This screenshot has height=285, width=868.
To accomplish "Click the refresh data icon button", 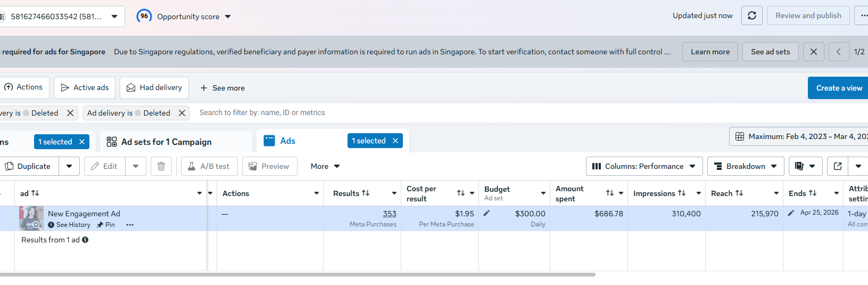I will 751,15.
